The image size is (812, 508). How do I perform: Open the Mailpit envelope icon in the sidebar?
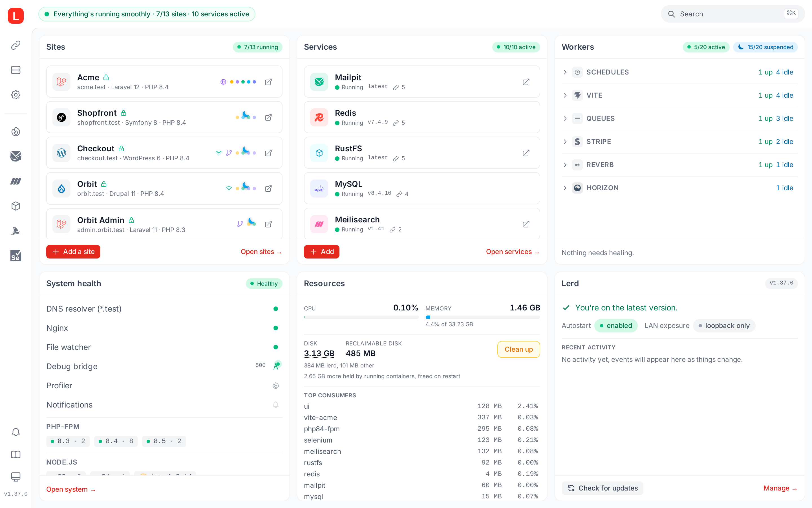coord(16,156)
